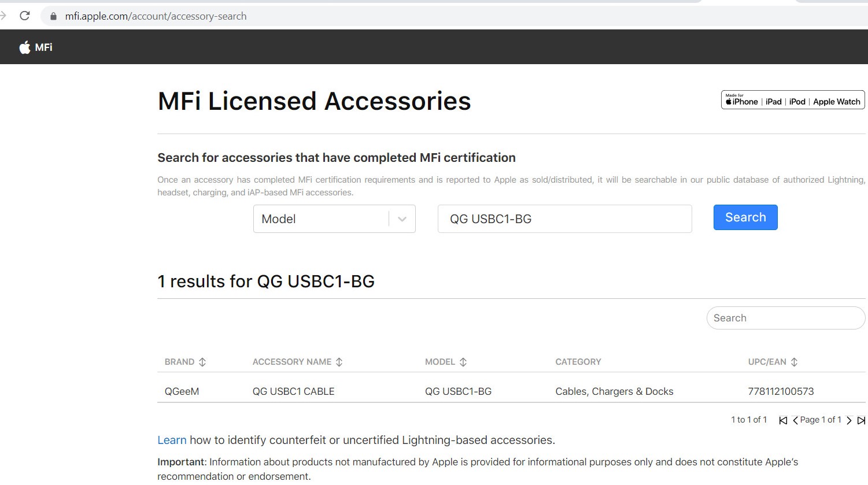Select the Cables, Chargers & Docks cell
Viewport: 868px width, 485px height.
pos(614,391)
